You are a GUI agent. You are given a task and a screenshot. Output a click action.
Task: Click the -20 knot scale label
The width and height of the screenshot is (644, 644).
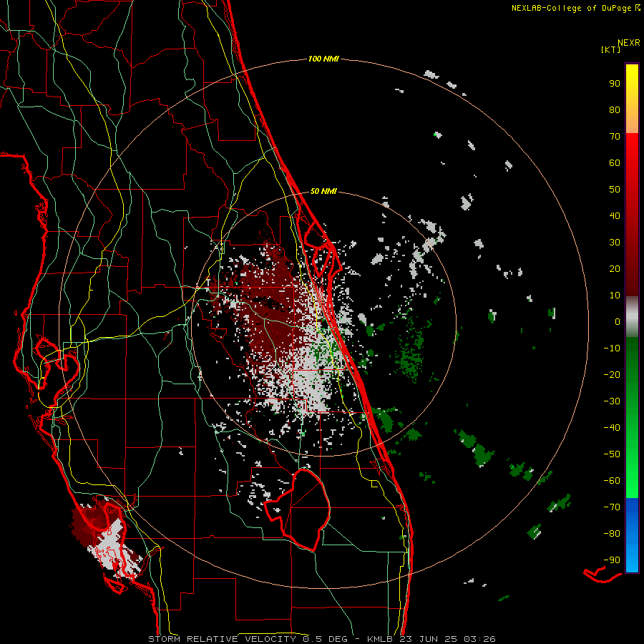pyautogui.click(x=612, y=374)
